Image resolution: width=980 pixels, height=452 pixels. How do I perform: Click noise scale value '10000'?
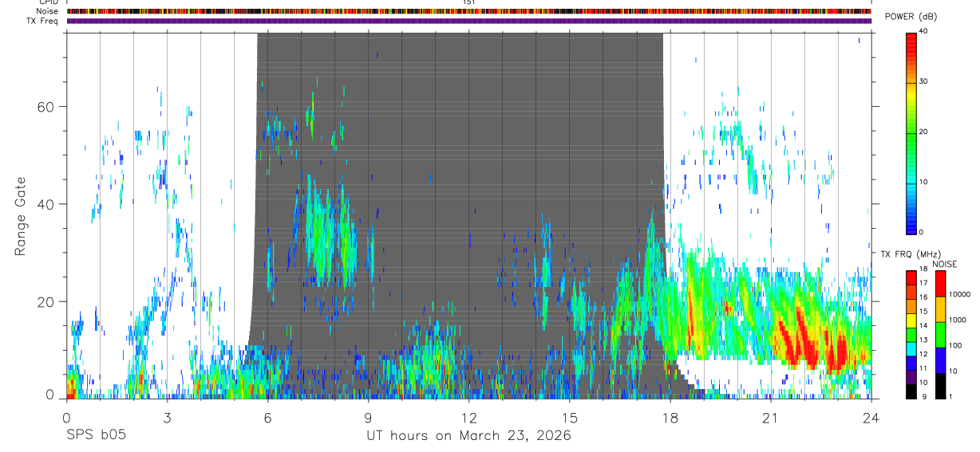pos(959,294)
